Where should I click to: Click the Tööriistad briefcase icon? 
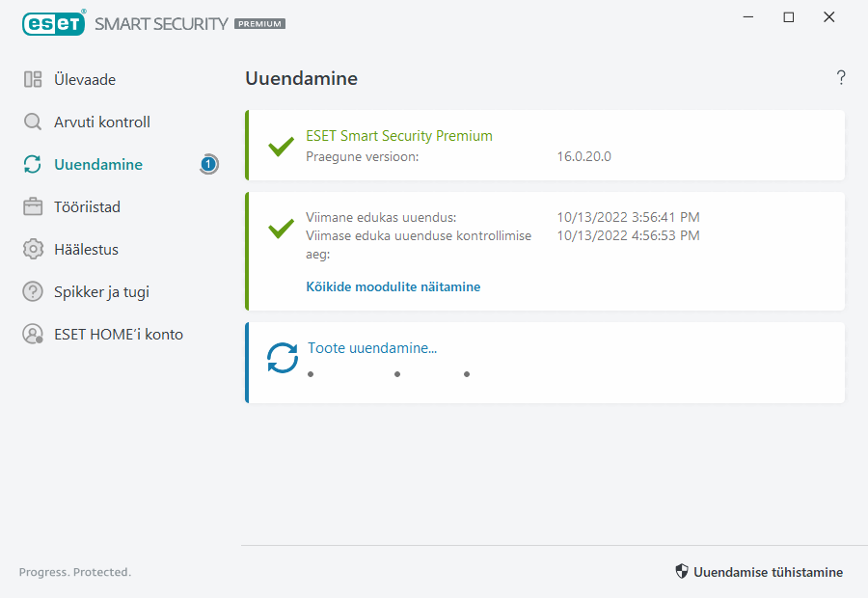point(33,206)
